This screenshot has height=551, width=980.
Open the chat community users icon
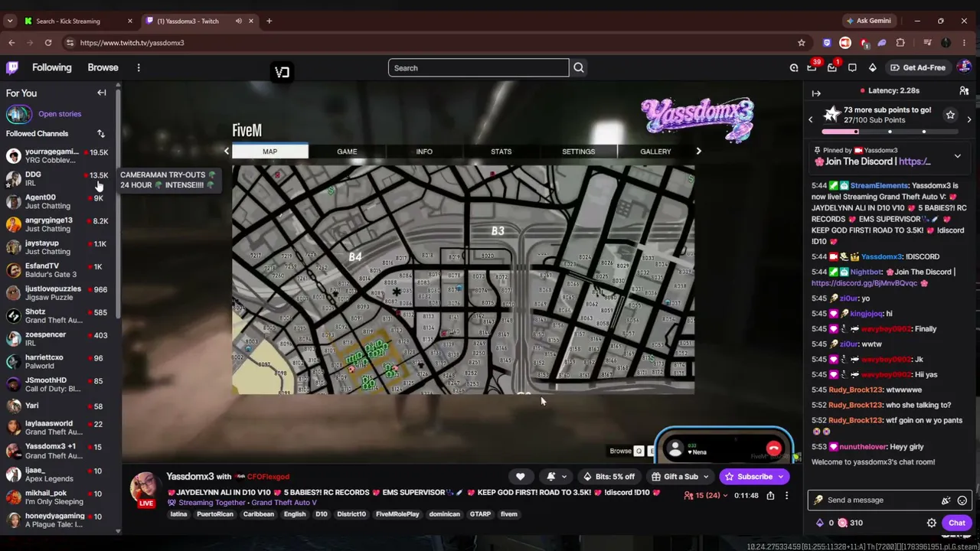click(964, 91)
